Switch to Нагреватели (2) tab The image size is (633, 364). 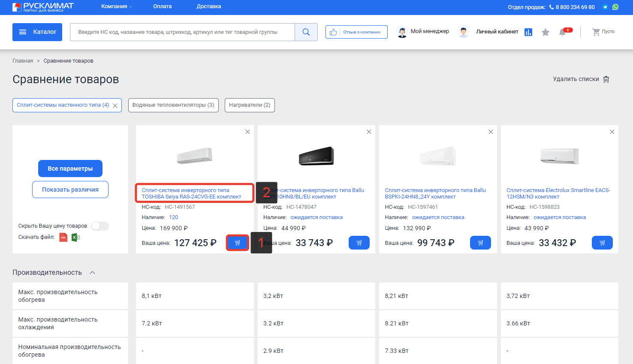click(x=250, y=105)
